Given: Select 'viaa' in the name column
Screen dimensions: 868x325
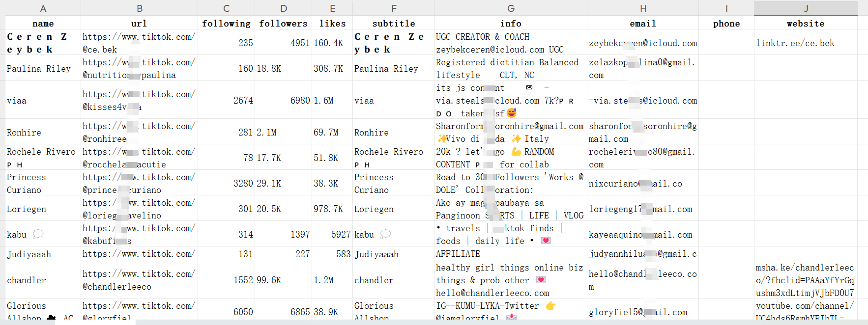Looking at the screenshot, I should (43, 100).
